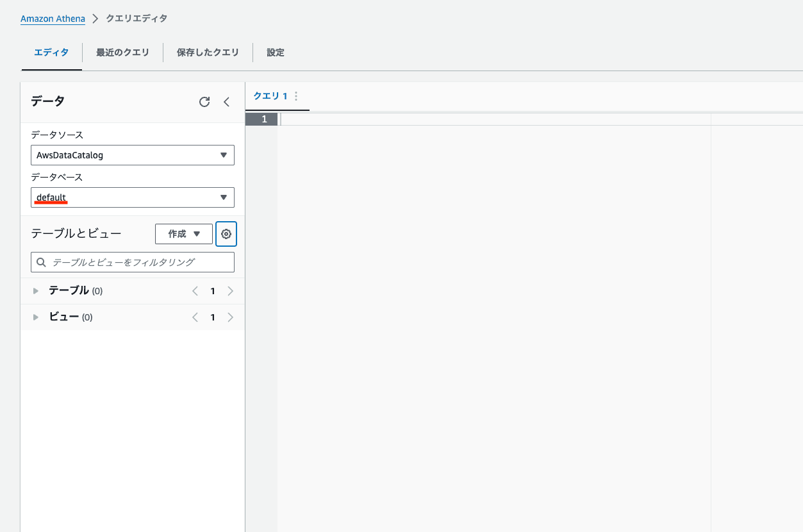The width and height of the screenshot is (803, 532).
Task: Expand the ビュー section
Action: 36,317
